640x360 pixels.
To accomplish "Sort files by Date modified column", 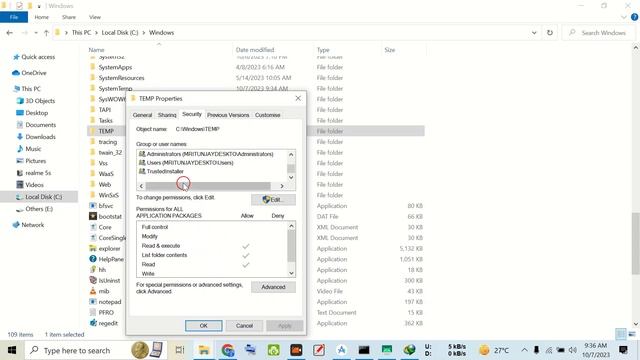I will [255, 50].
